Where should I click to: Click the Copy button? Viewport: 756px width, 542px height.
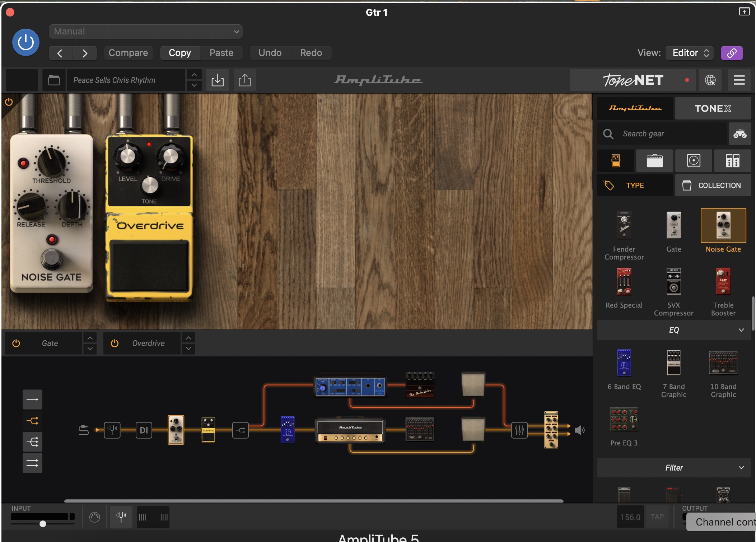point(180,53)
